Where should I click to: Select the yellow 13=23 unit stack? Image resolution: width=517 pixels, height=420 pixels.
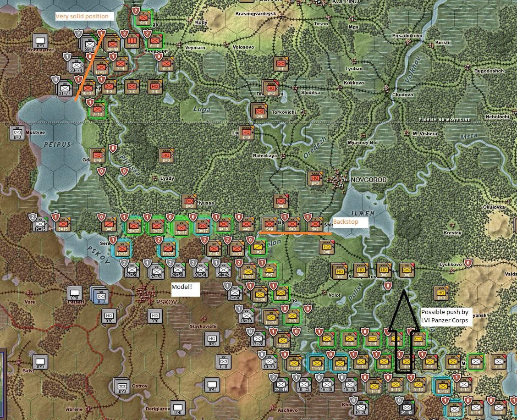click(x=271, y=317)
